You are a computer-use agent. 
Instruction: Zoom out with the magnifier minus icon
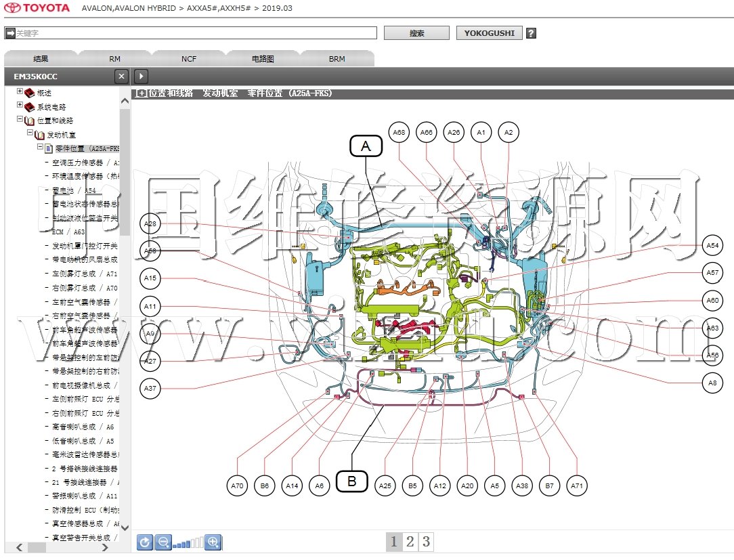point(163,542)
